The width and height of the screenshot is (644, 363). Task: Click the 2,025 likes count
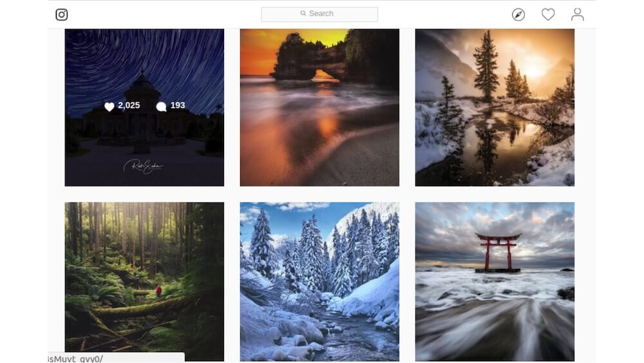coord(129,105)
